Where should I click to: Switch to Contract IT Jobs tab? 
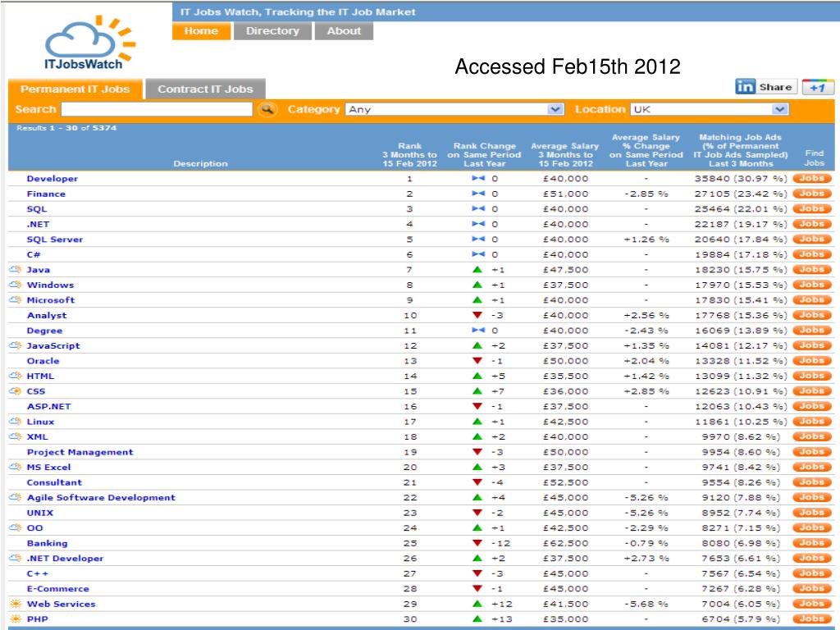205,89
